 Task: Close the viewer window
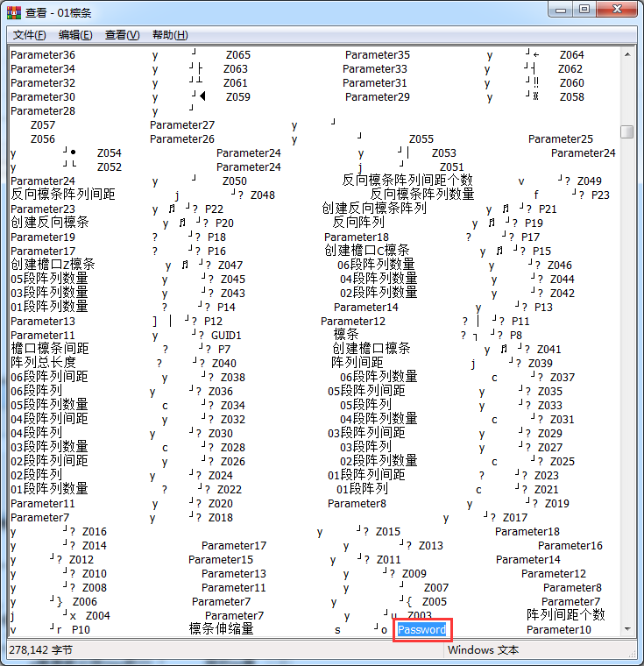point(617,10)
